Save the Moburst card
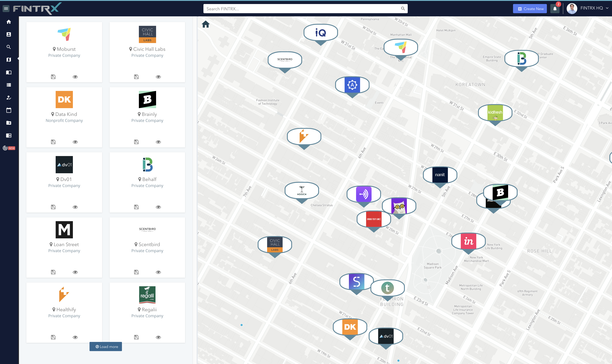Image resolution: width=612 pixels, height=364 pixels. (x=53, y=77)
